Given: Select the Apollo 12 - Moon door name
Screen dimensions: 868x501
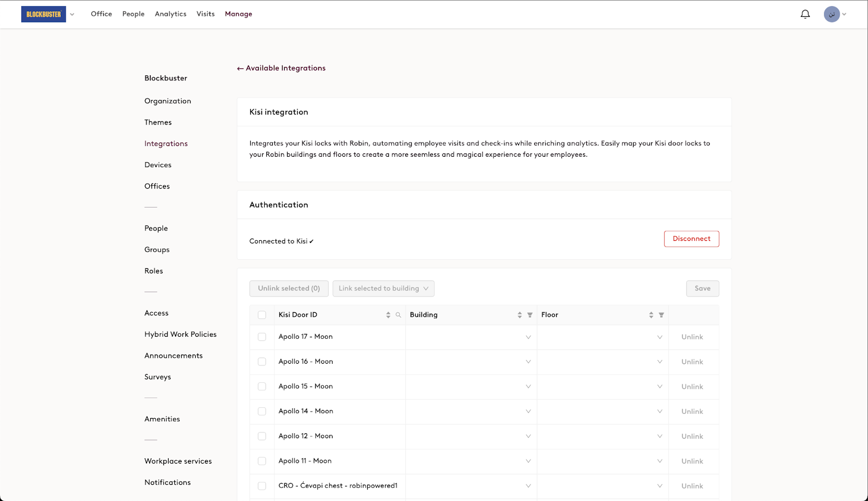Looking at the screenshot, I should (306, 436).
